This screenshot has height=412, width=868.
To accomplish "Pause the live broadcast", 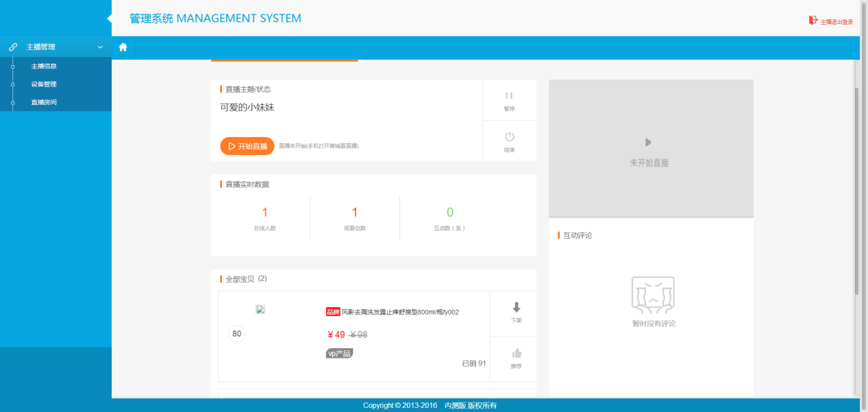I will pos(509,96).
